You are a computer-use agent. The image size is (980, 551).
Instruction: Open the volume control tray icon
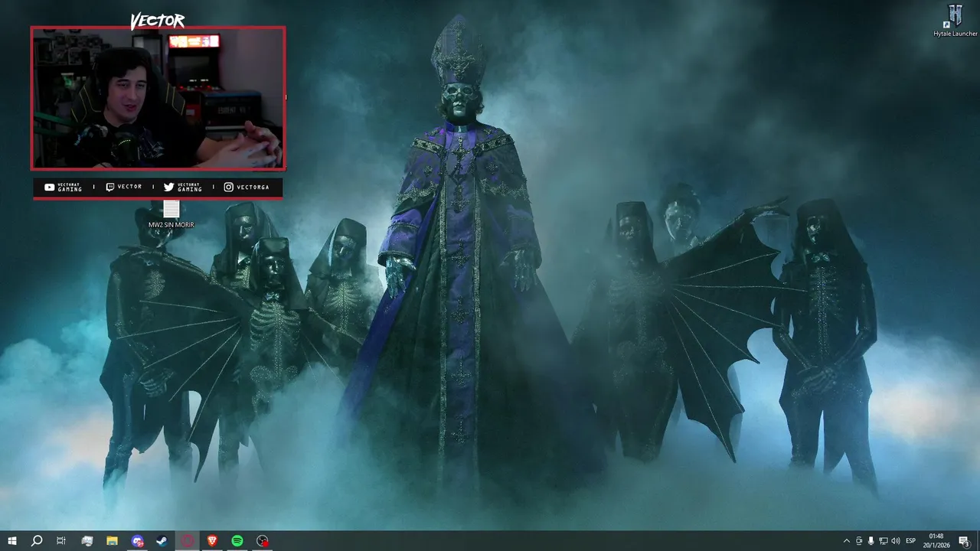[x=896, y=541]
